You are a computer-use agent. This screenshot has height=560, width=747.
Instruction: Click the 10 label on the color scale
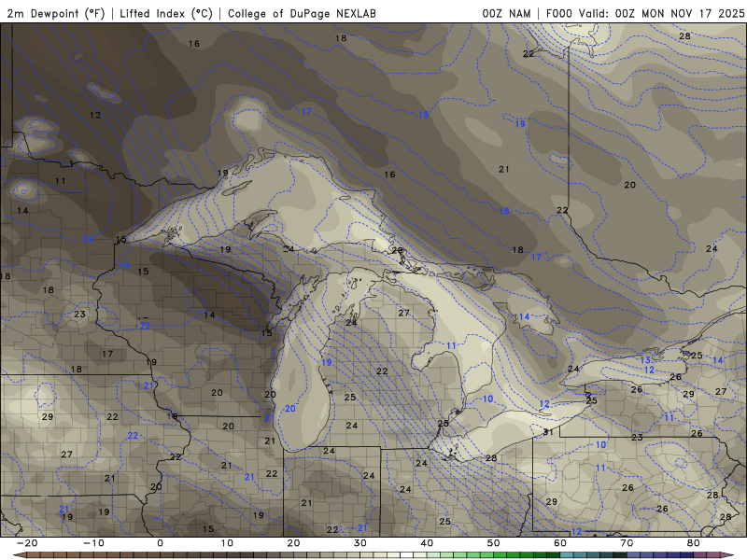[x=227, y=543]
